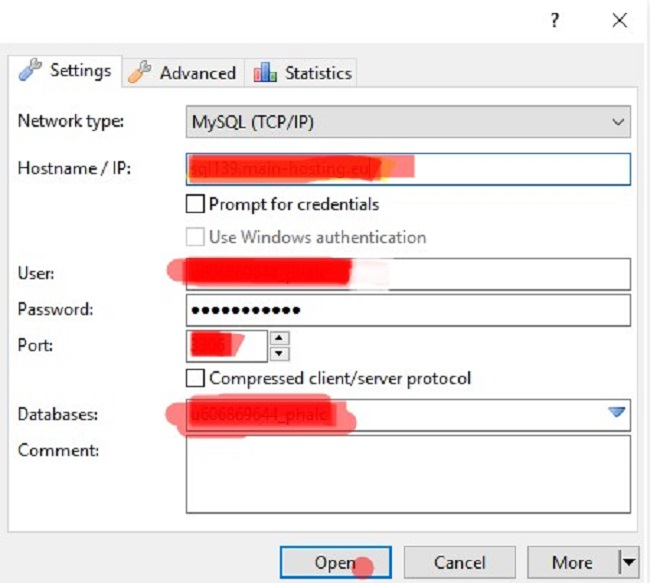Close the session dialog window
This screenshot has height=583, width=650.
click(620, 21)
